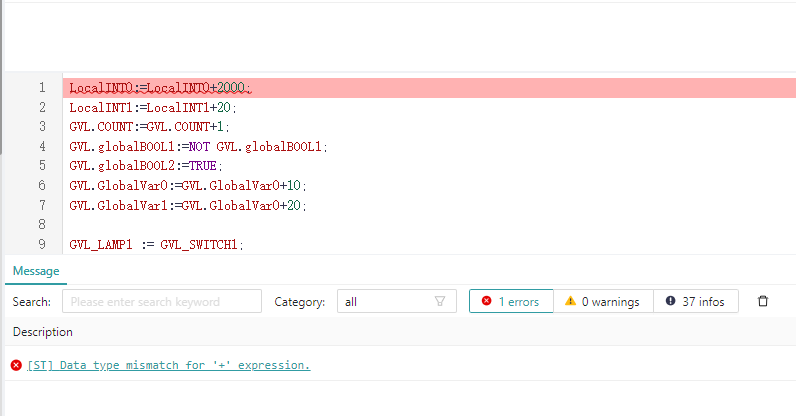Screen dimensions: 796x416
Task: Click the GVL_LAMP1 assignment on line 9
Action: pyautogui.click(x=156, y=245)
